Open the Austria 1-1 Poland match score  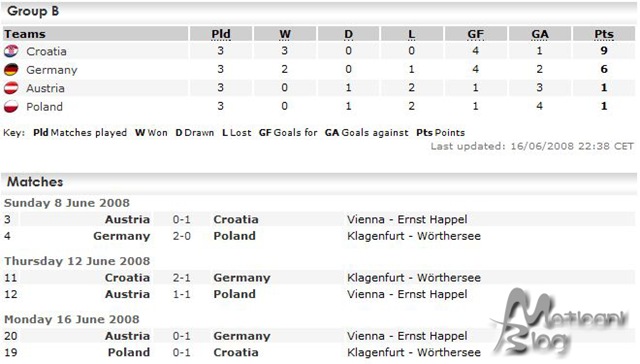point(181,294)
